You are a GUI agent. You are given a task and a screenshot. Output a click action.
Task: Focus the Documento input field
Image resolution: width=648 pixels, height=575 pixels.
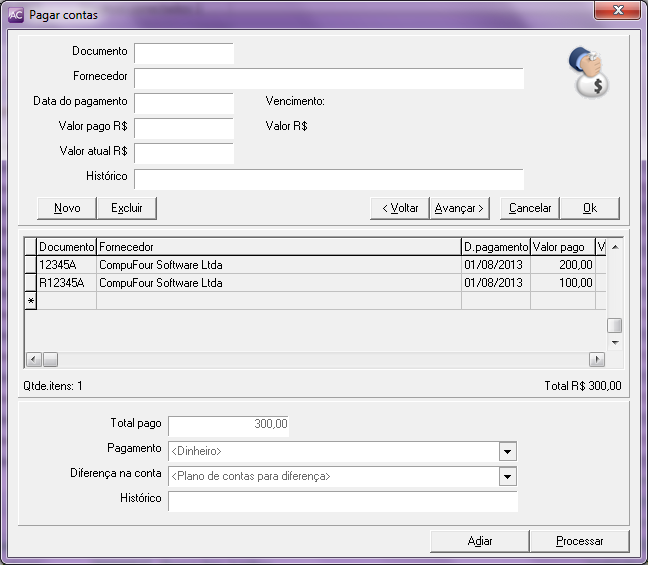point(184,53)
